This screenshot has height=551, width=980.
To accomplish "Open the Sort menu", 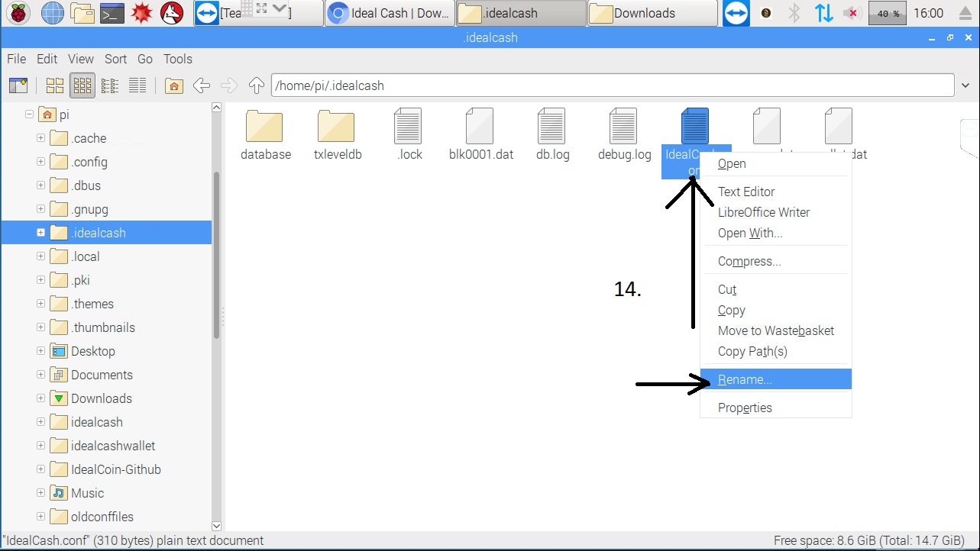I will point(115,59).
